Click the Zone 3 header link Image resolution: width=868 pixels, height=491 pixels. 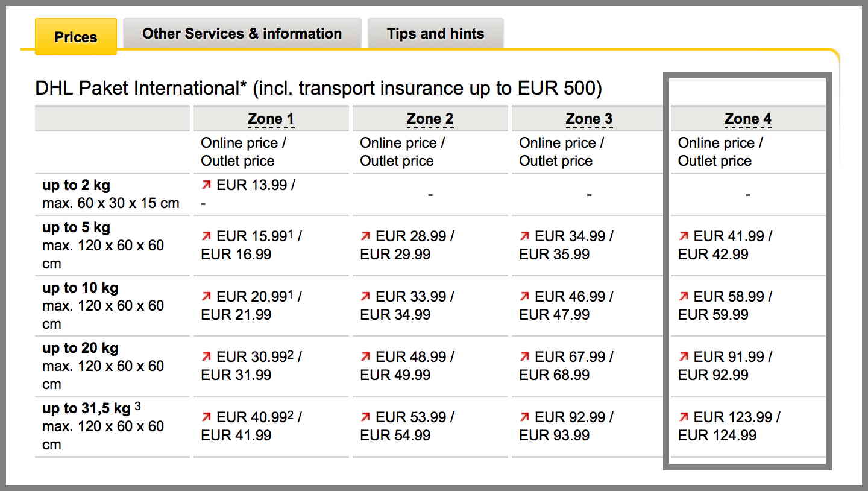pos(589,119)
